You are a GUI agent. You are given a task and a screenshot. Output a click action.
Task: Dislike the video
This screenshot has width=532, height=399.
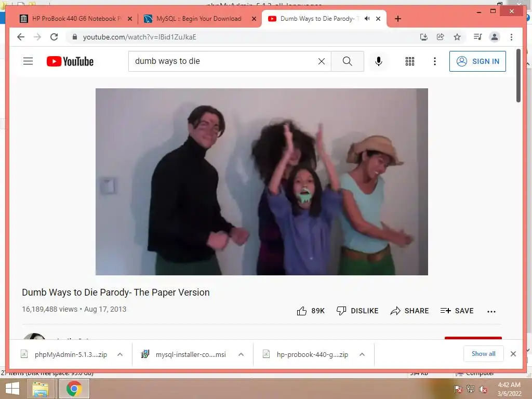click(357, 311)
